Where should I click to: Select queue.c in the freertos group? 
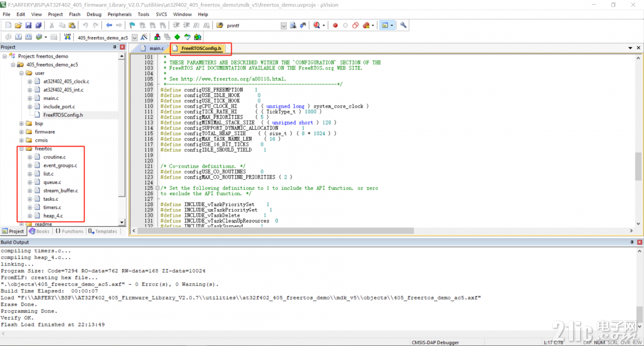[x=52, y=182]
